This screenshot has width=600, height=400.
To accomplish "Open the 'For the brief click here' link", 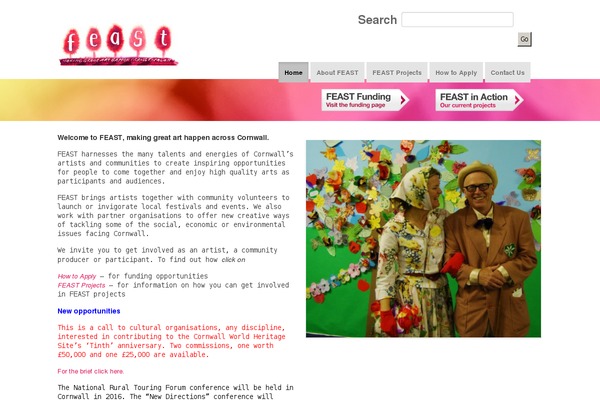I will pyautogui.click(x=91, y=371).
